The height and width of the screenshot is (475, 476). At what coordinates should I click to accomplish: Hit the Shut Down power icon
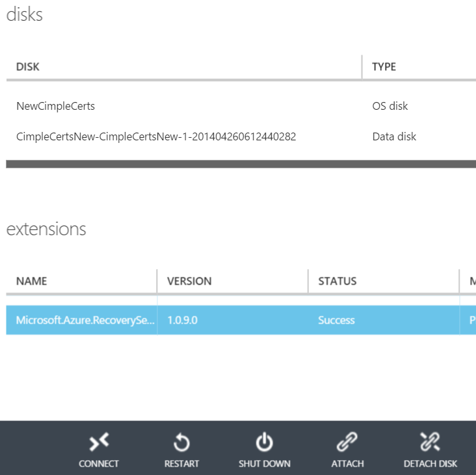264,443
